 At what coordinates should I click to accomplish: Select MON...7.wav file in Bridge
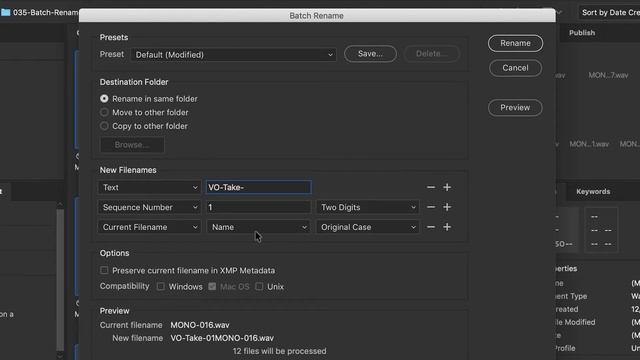[x=608, y=75]
